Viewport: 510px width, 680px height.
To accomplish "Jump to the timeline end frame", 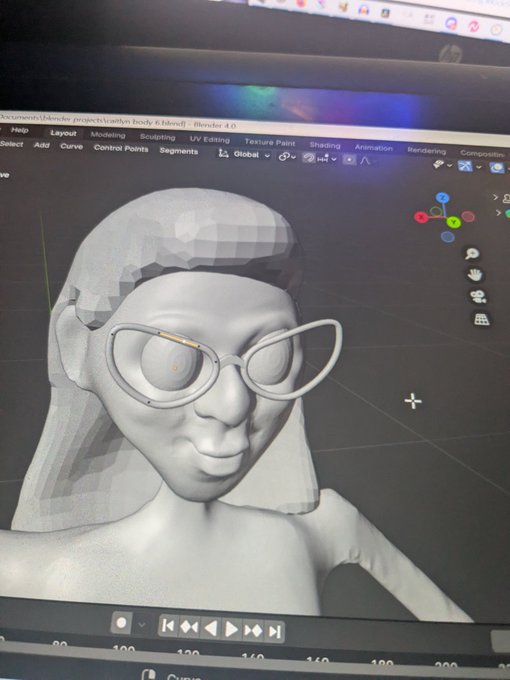I will point(275,632).
